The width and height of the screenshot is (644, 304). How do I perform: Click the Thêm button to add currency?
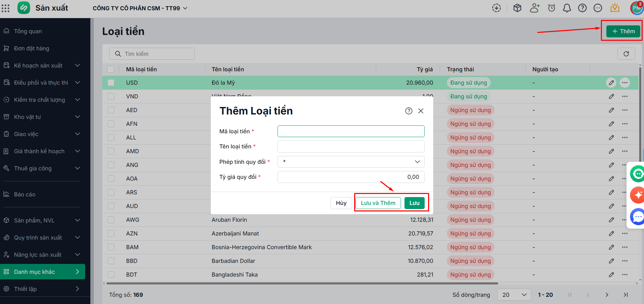[623, 31]
